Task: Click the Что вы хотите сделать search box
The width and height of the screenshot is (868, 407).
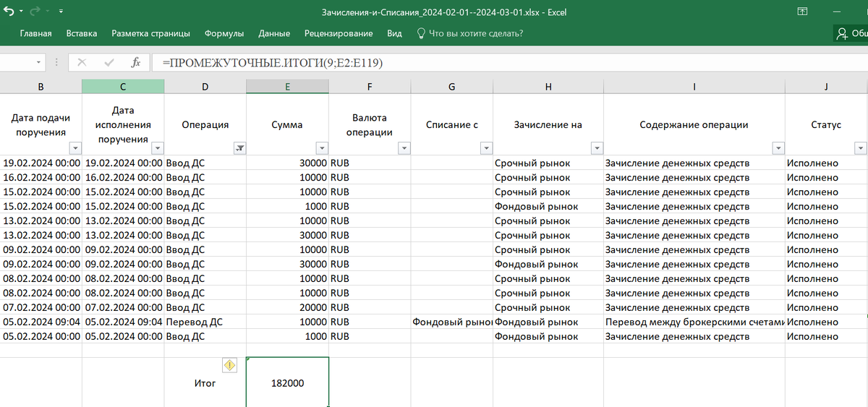Action: pos(475,33)
